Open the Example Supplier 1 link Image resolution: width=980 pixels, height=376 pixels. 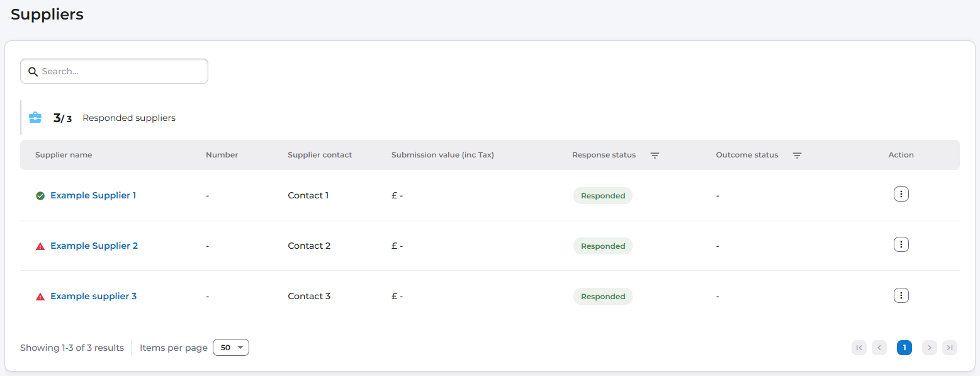93,195
